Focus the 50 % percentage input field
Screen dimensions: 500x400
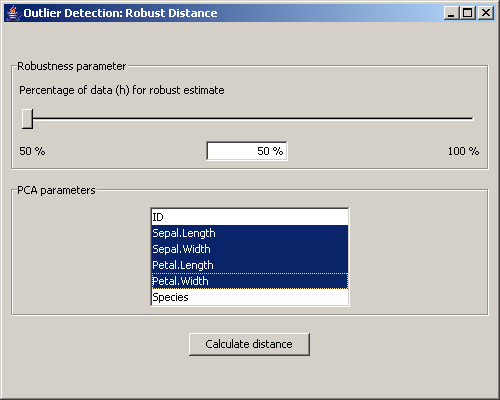(247, 151)
